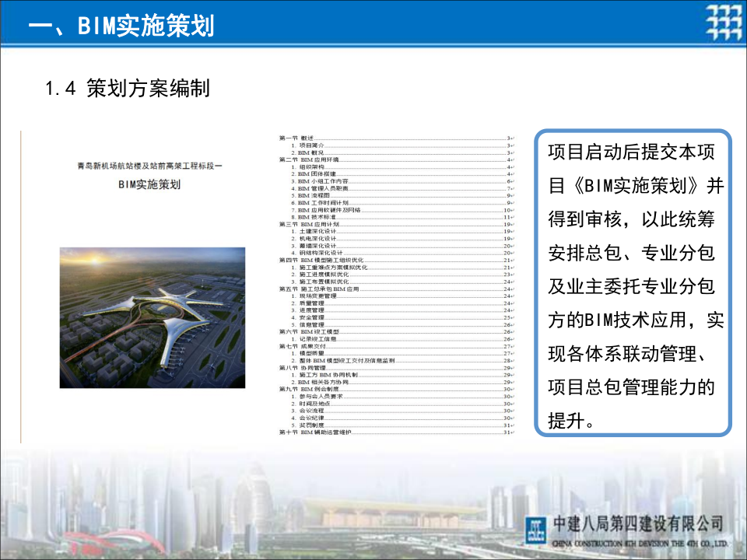Click the blue CSCEC logo beside the company name
The image size is (747, 560).
pyautogui.click(x=536, y=530)
